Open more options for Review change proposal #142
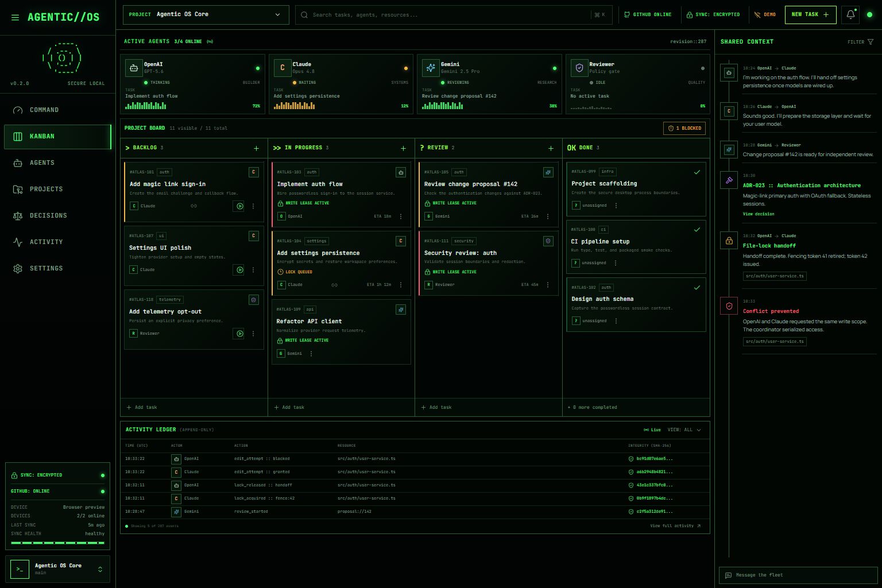Viewport: 882px width, 588px height. [548, 216]
